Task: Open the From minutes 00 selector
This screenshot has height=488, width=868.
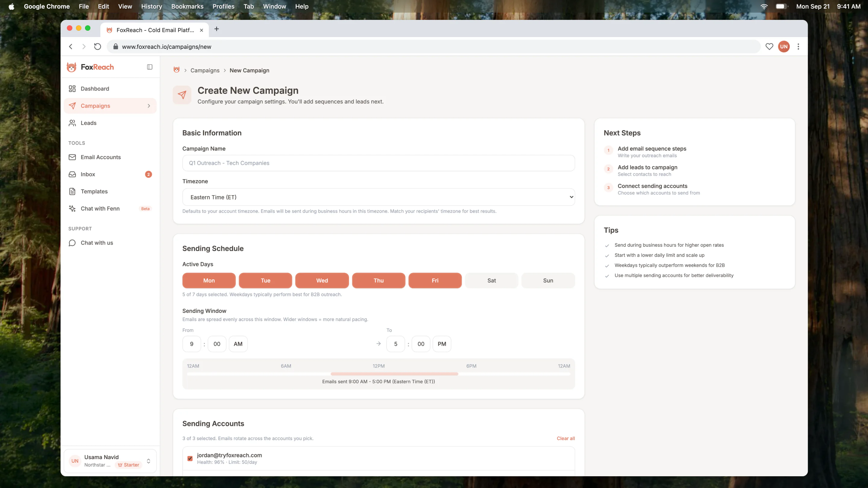Action: pyautogui.click(x=217, y=344)
